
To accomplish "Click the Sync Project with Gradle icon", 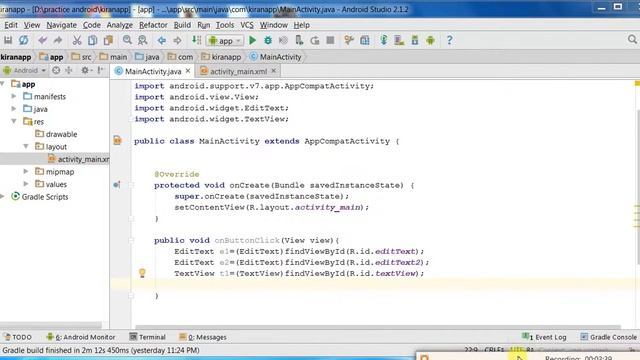I will pyautogui.click(x=383, y=40).
